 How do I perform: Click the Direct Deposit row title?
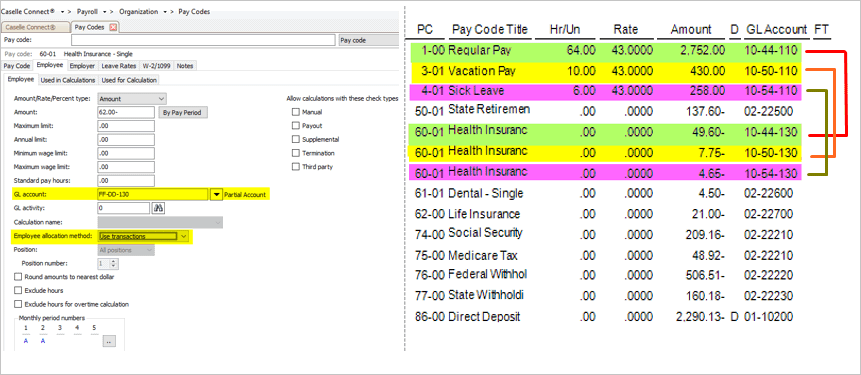point(484,317)
